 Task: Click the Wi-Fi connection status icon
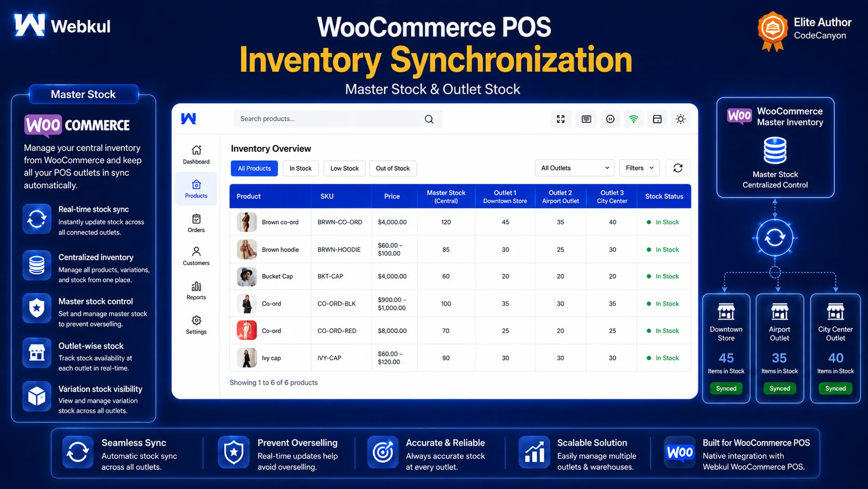tap(633, 119)
